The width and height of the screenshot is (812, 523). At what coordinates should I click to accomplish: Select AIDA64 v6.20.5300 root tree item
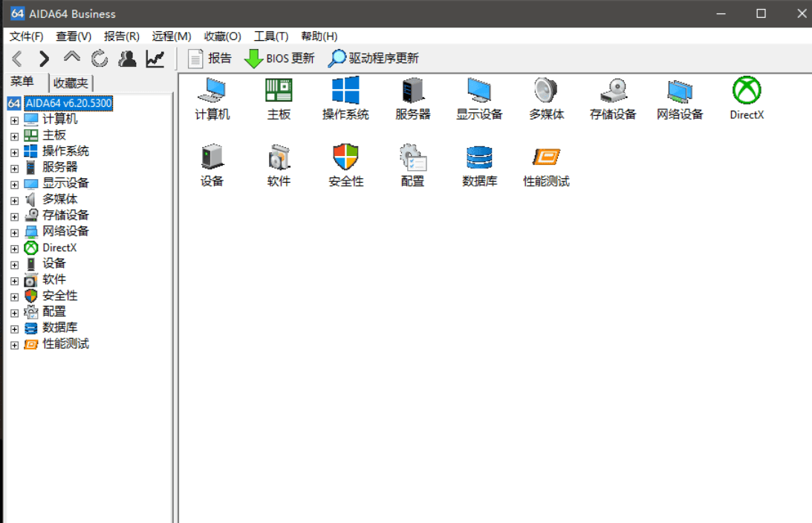(68, 103)
